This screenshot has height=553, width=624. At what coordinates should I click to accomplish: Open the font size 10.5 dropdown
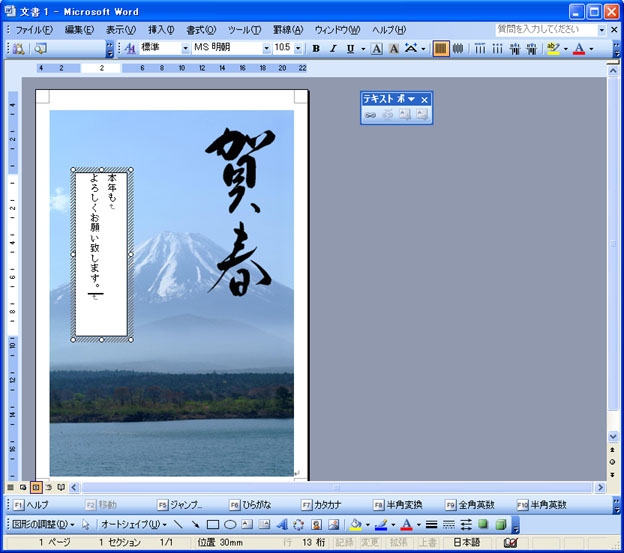coord(298,48)
